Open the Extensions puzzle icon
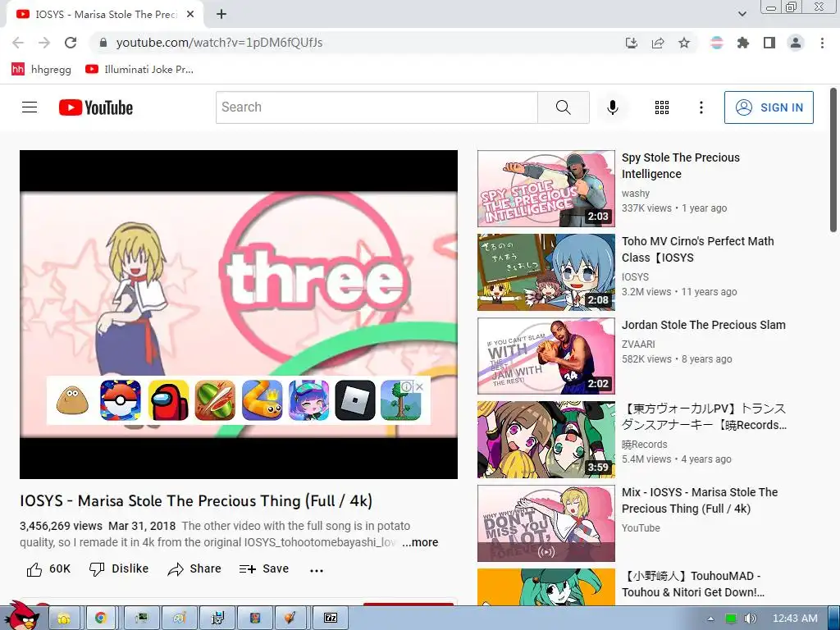The image size is (840, 630). click(x=743, y=43)
